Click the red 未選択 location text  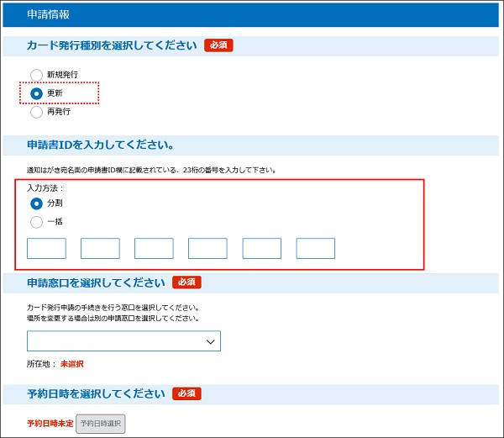(x=71, y=364)
